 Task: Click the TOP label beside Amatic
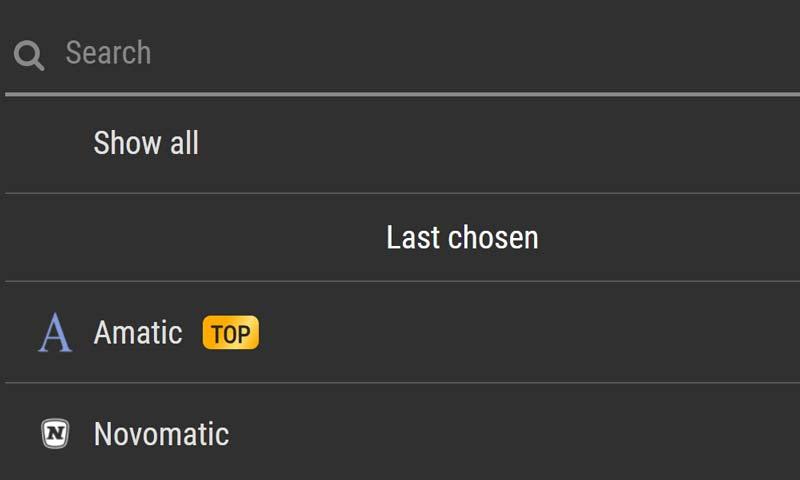230,333
